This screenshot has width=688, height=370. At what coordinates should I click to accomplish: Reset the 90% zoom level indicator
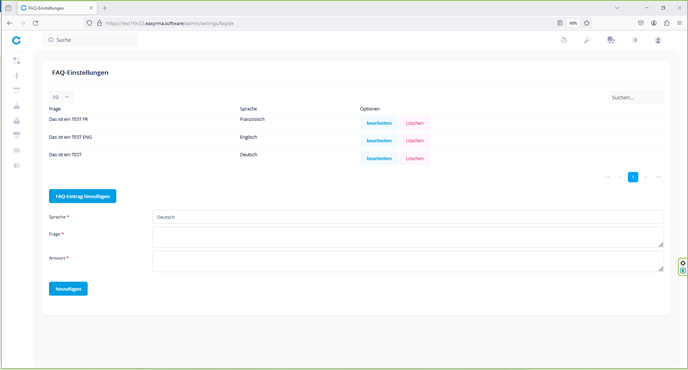[x=573, y=23]
